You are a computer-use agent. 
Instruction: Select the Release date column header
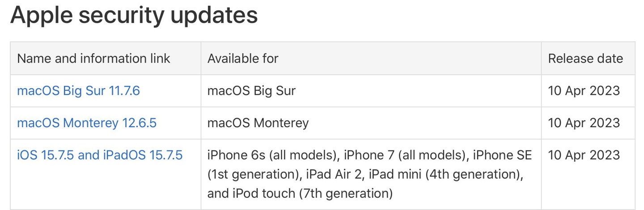click(x=585, y=58)
